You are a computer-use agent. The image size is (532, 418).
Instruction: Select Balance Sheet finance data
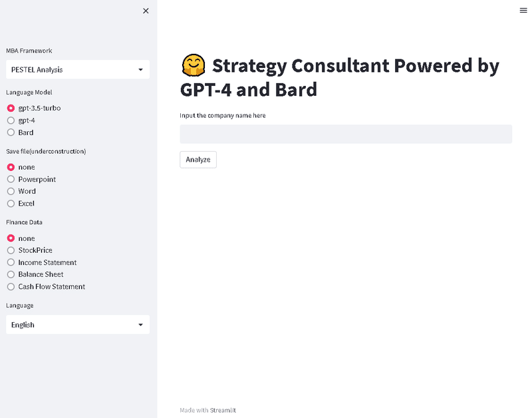tap(35, 274)
